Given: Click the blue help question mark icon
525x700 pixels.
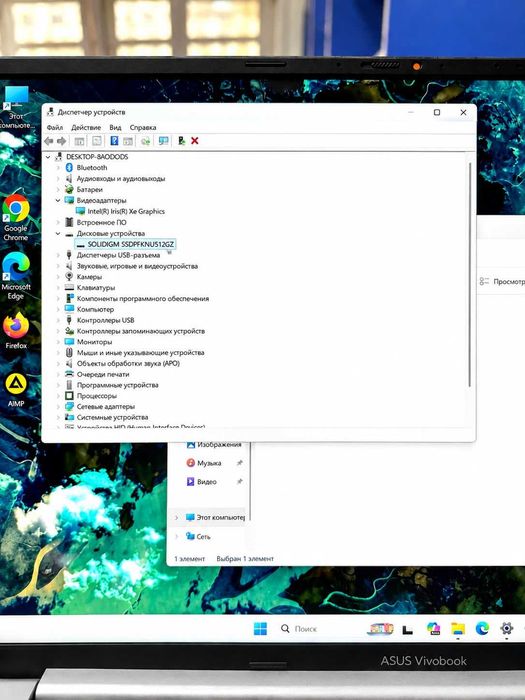Looking at the screenshot, I should point(114,141).
